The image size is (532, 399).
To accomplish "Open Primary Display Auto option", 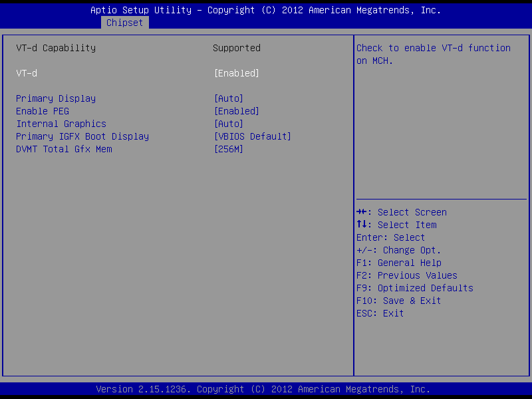I will click(x=228, y=98).
